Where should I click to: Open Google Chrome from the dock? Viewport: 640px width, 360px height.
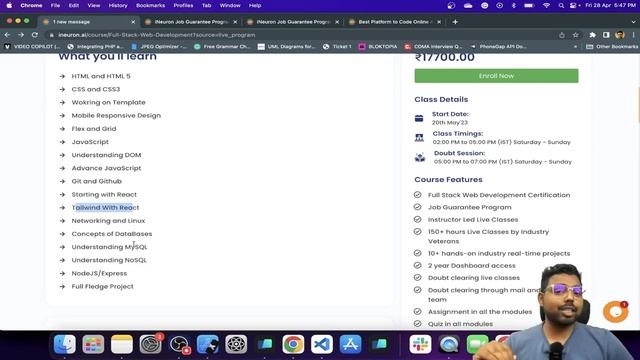tap(293, 344)
